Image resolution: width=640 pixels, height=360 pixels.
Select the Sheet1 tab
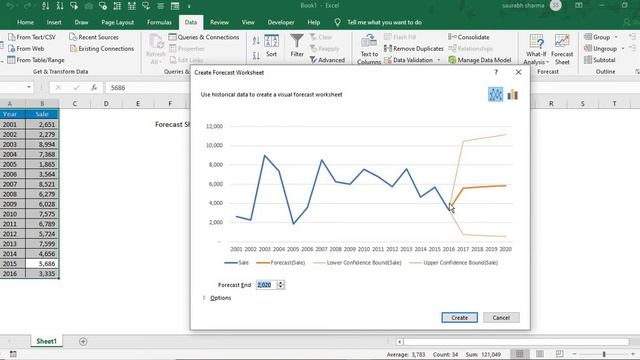coord(47,341)
